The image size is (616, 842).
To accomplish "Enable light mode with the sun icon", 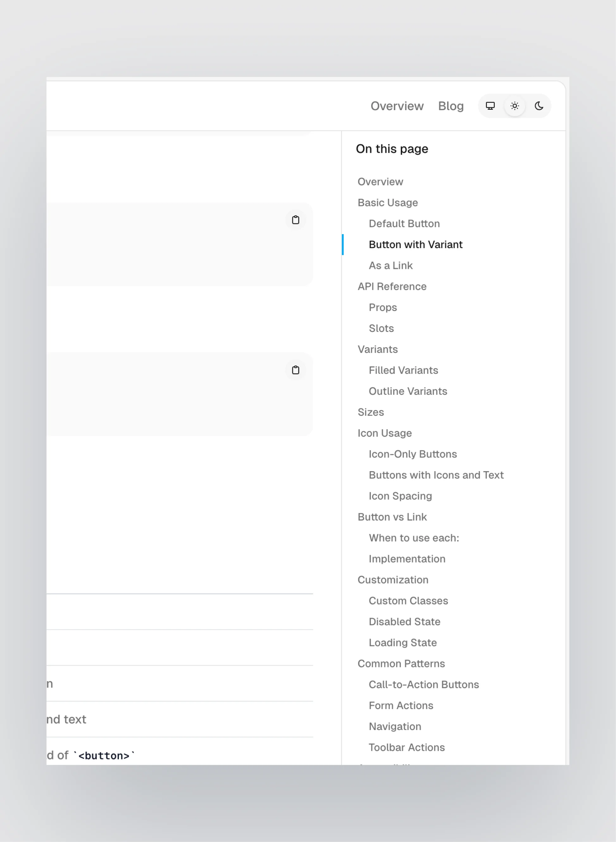I will click(514, 106).
